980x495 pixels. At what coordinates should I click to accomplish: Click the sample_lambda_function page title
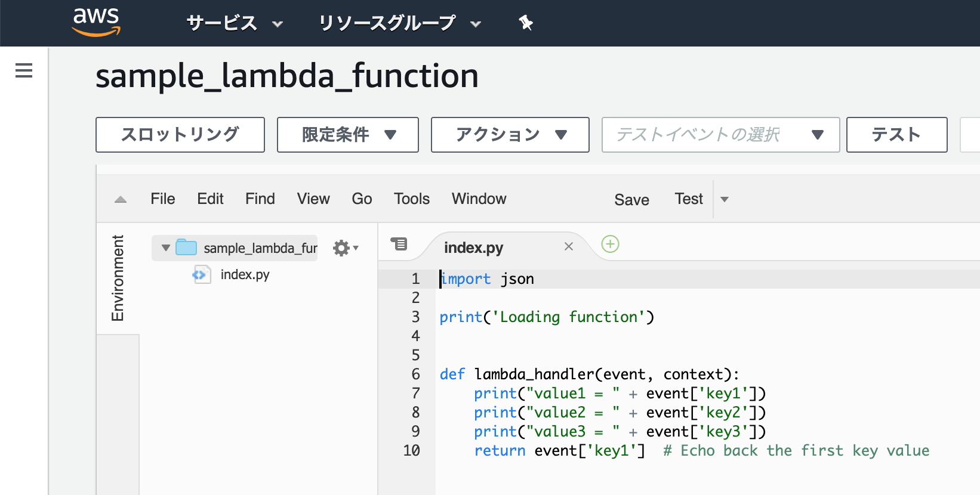click(x=287, y=76)
